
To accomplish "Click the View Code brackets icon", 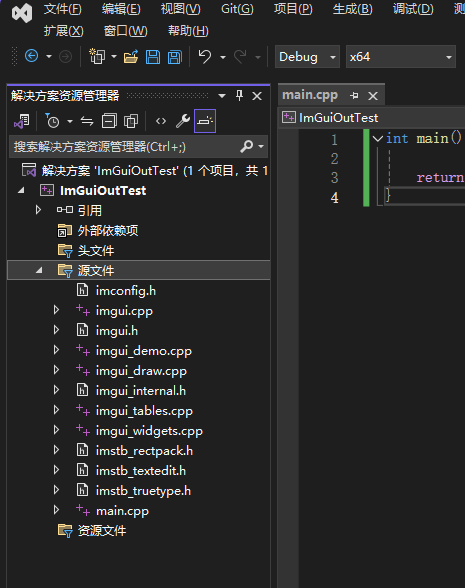I will 161,121.
